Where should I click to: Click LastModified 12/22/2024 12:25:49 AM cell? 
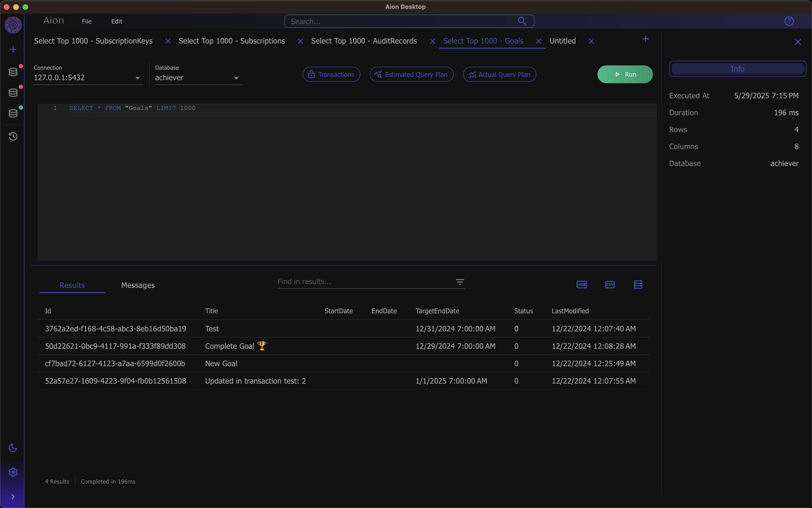[x=593, y=364]
